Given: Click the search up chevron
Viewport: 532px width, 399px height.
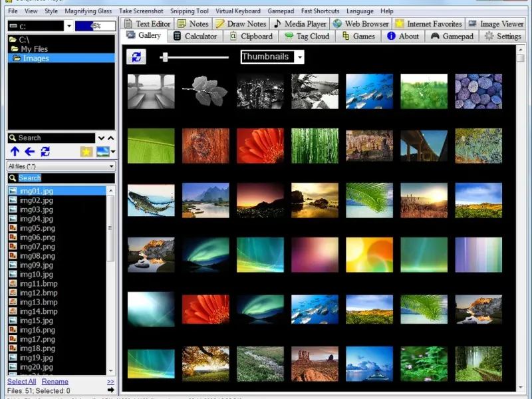Looking at the screenshot, I should [110, 138].
